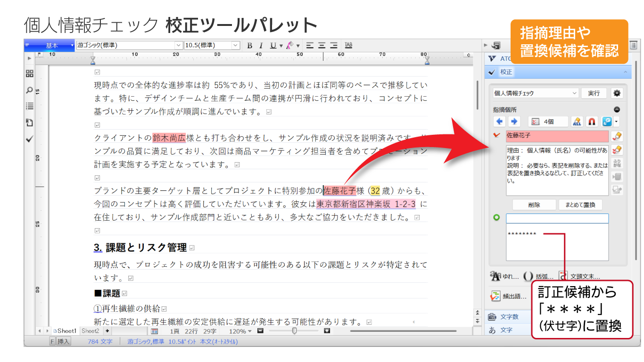Screen dimensions: 644x362
Task: Jump to the next flagged item with the right arrow
Action: [514, 122]
